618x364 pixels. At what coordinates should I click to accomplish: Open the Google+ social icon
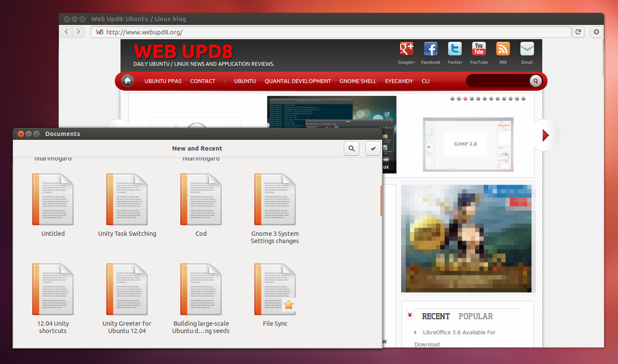(x=407, y=49)
